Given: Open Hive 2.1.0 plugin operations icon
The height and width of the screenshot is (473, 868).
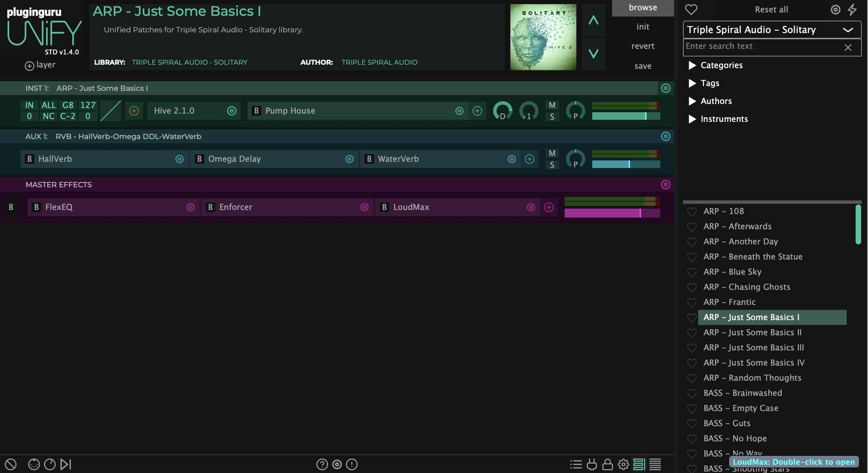Looking at the screenshot, I should 232,111.
